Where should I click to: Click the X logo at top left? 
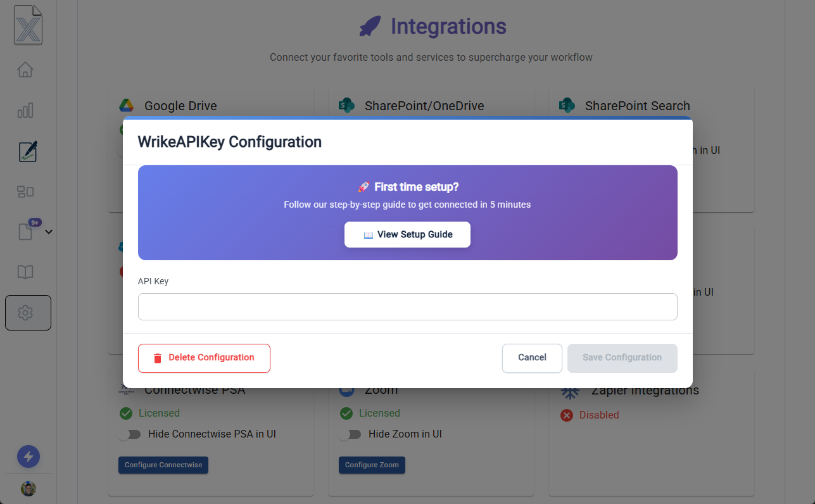pyautogui.click(x=28, y=25)
